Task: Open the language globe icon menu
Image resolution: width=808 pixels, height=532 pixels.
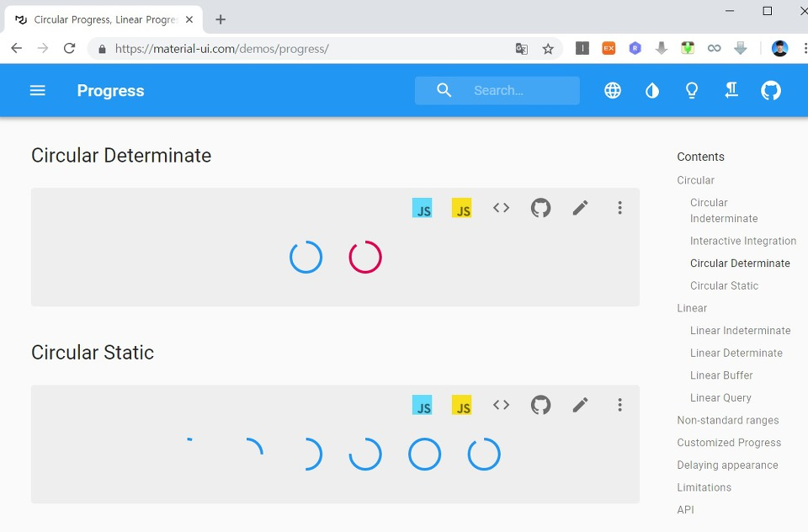Action: pyautogui.click(x=612, y=91)
